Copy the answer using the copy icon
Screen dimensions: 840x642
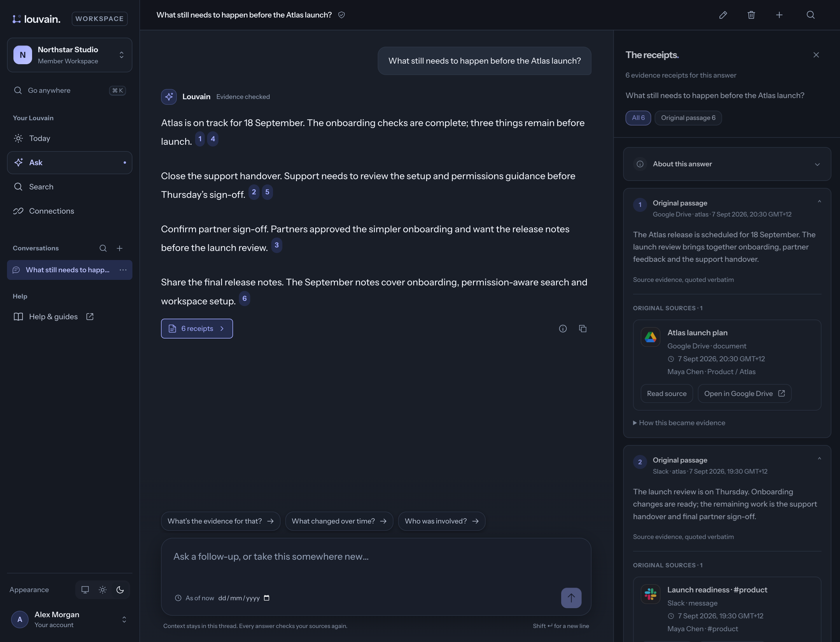pos(582,329)
